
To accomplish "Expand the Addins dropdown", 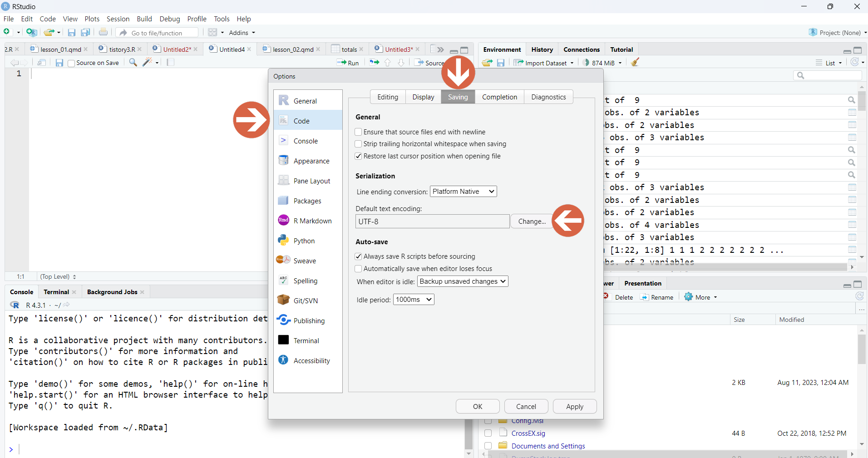I will (242, 33).
